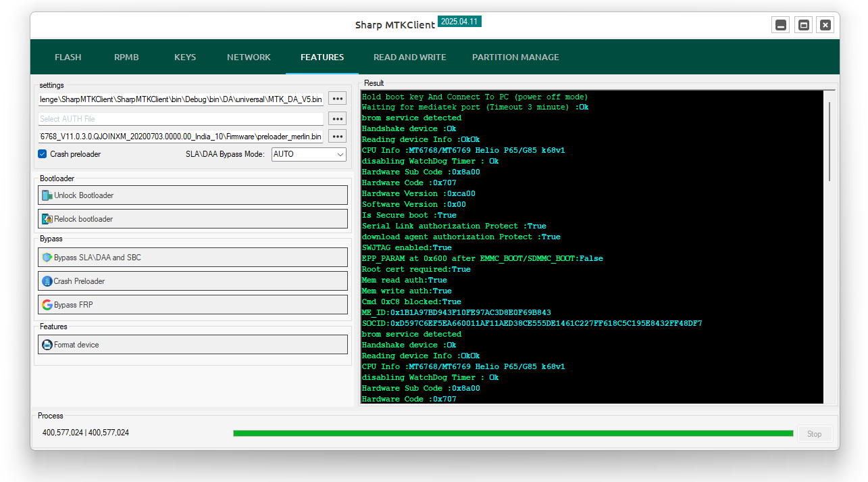Click the blue icon on Crash Preloader

point(47,281)
